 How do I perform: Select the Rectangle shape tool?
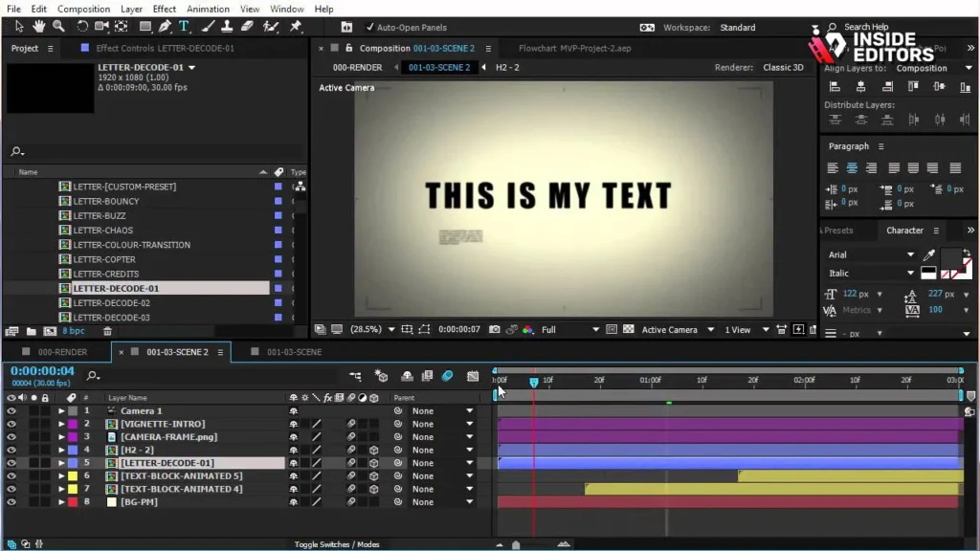[x=145, y=26]
